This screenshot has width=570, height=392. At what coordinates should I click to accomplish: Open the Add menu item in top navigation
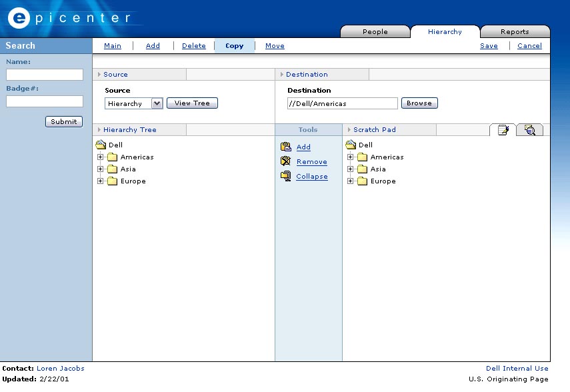coord(153,46)
